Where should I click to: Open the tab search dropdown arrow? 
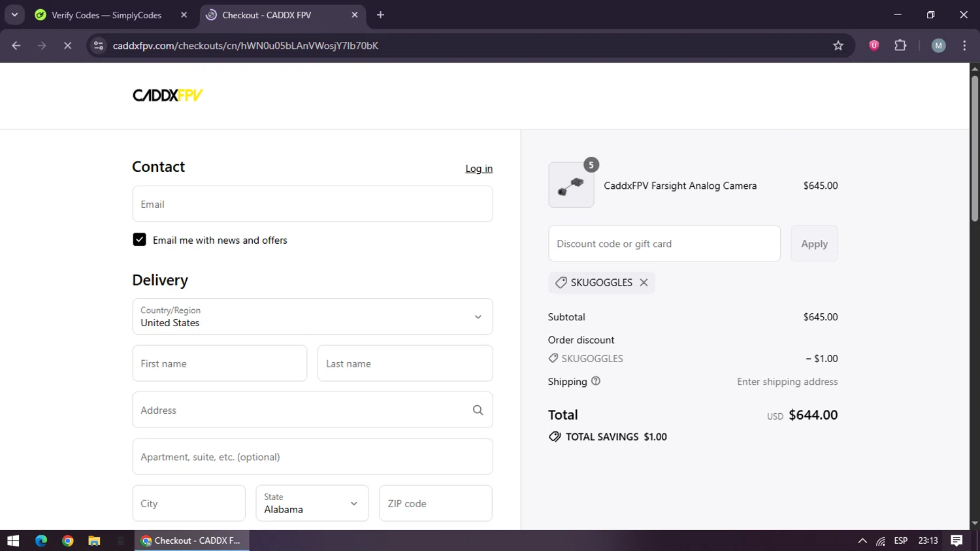[x=14, y=14]
